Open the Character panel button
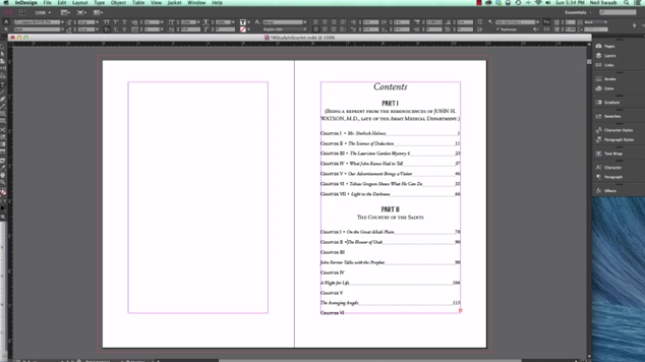Viewport: 645px width, 362px height. (608, 167)
